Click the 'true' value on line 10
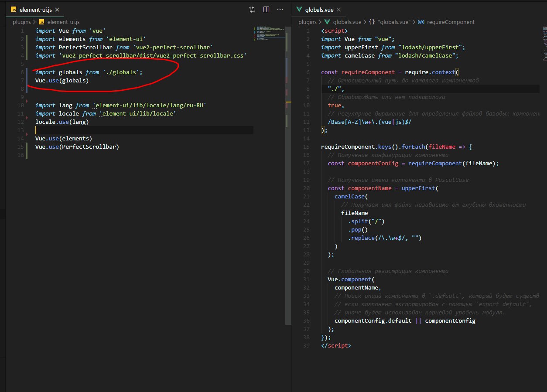547x392 pixels. [335, 105]
